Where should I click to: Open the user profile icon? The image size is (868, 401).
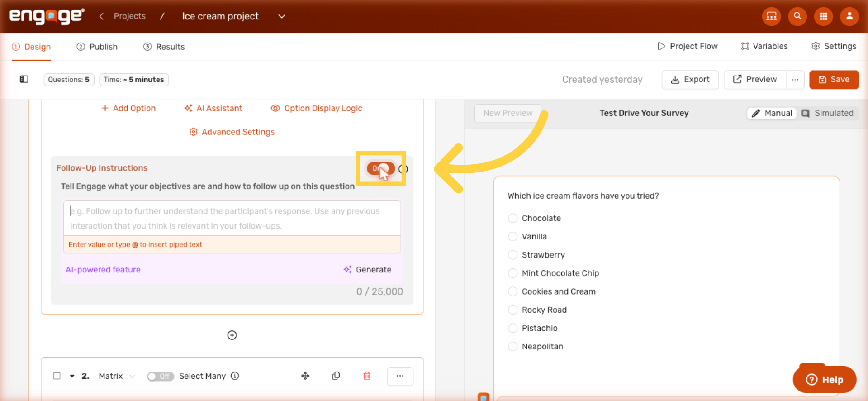(849, 16)
